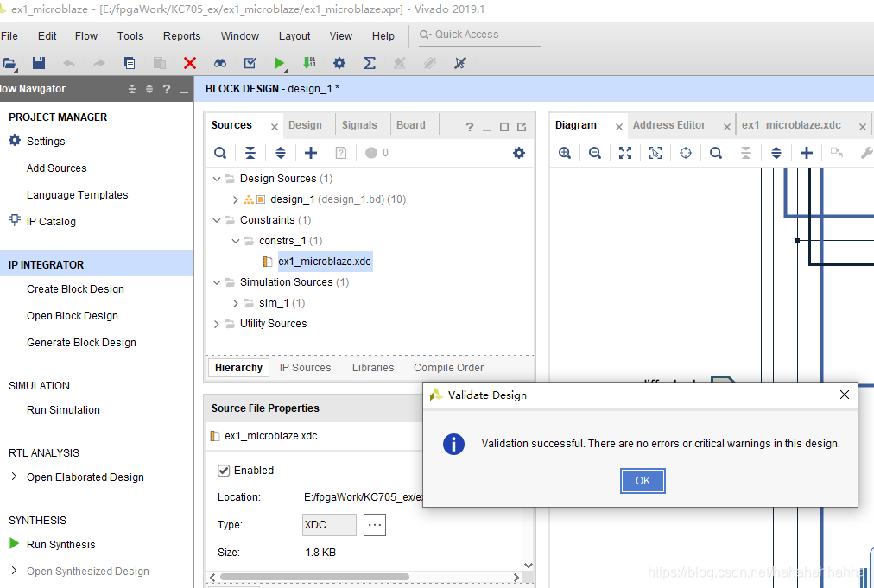Open the Reports menu

point(181,36)
